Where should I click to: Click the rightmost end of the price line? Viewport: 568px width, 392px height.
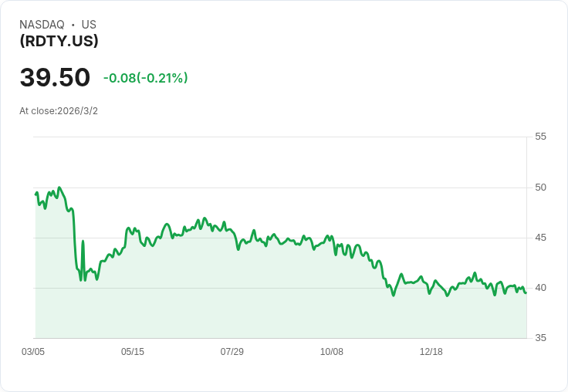tap(526, 292)
